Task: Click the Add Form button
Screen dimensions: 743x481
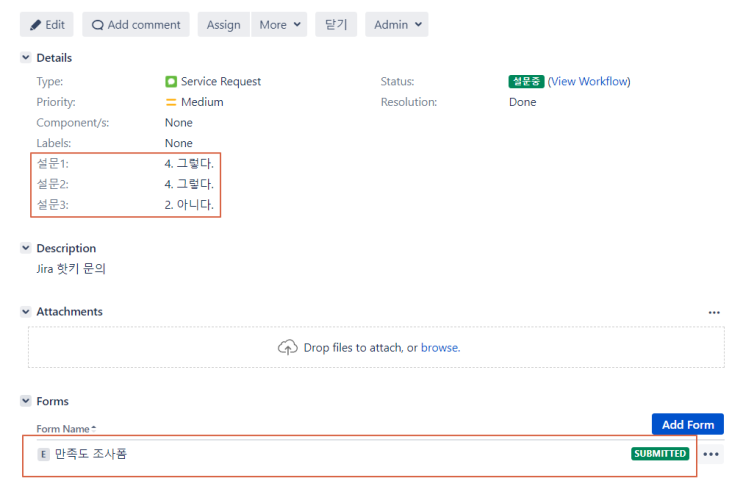Action: tap(687, 425)
